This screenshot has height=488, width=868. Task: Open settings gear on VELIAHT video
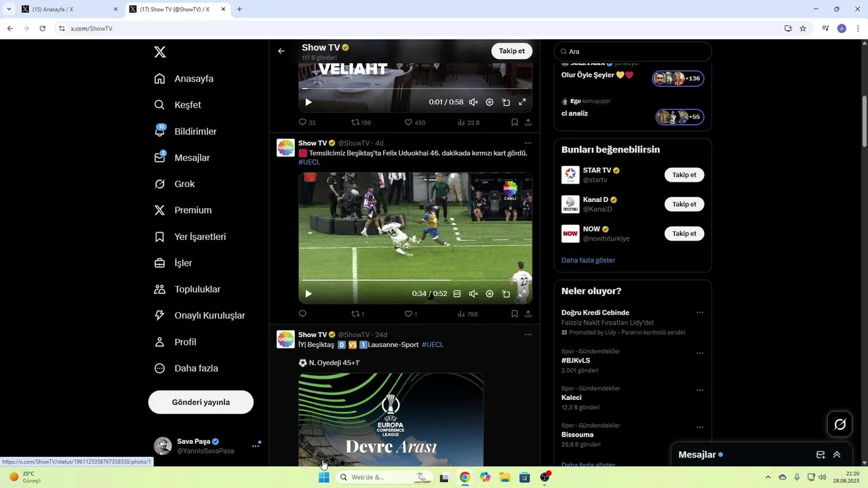click(490, 102)
